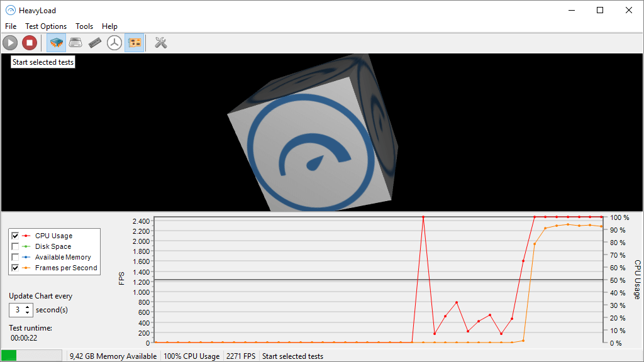Uncheck the CPU Usage chart series
644x362 pixels.
(x=16, y=236)
